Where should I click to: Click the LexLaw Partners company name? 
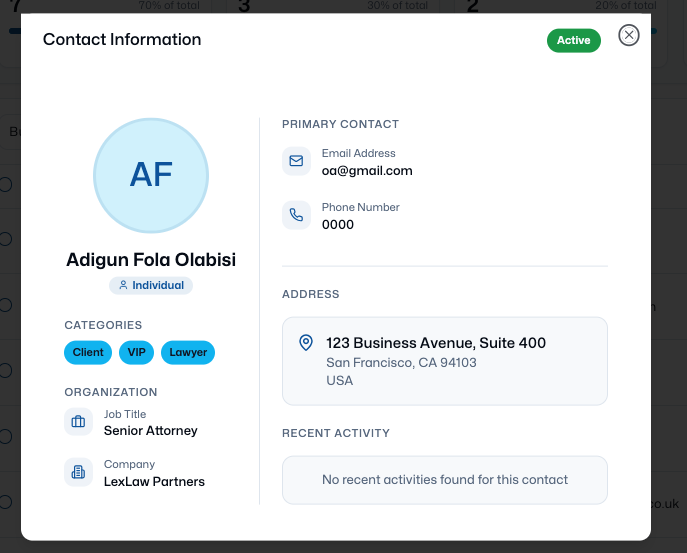pyautogui.click(x=154, y=481)
